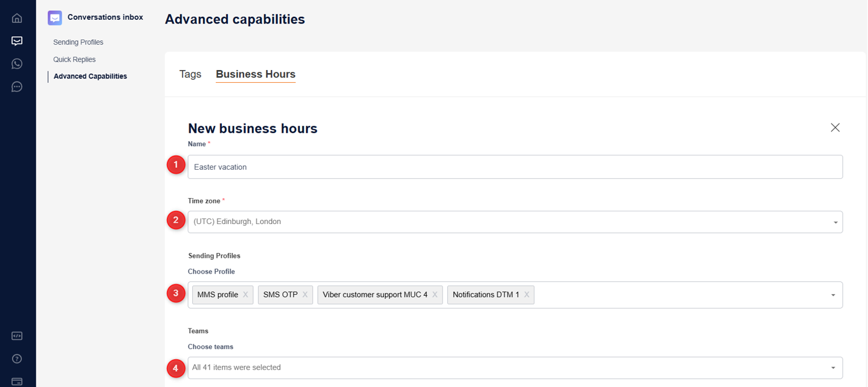Image resolution: width=868 pixels, height=387 pixels.
Task: Click the Viber customer support MUC 4 label
Action: 375,295
